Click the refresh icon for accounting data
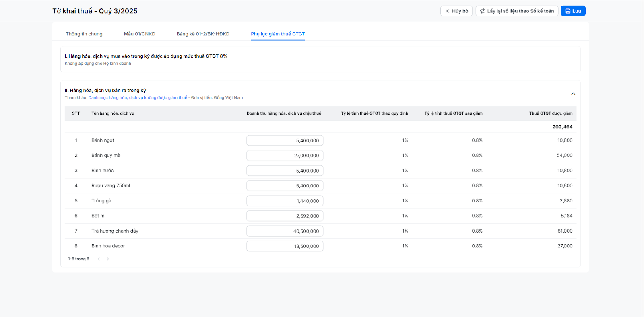 483,11
